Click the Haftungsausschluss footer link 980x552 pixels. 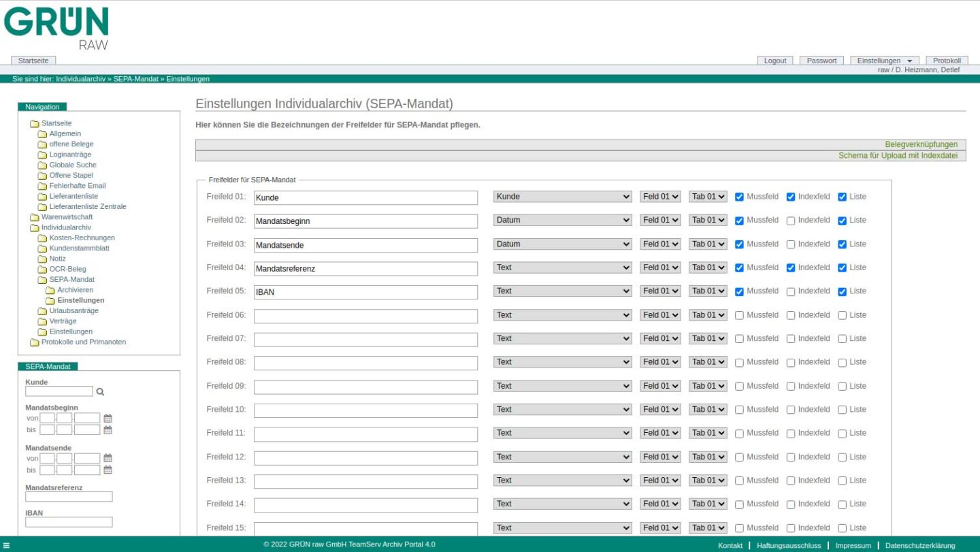[789, 546]
